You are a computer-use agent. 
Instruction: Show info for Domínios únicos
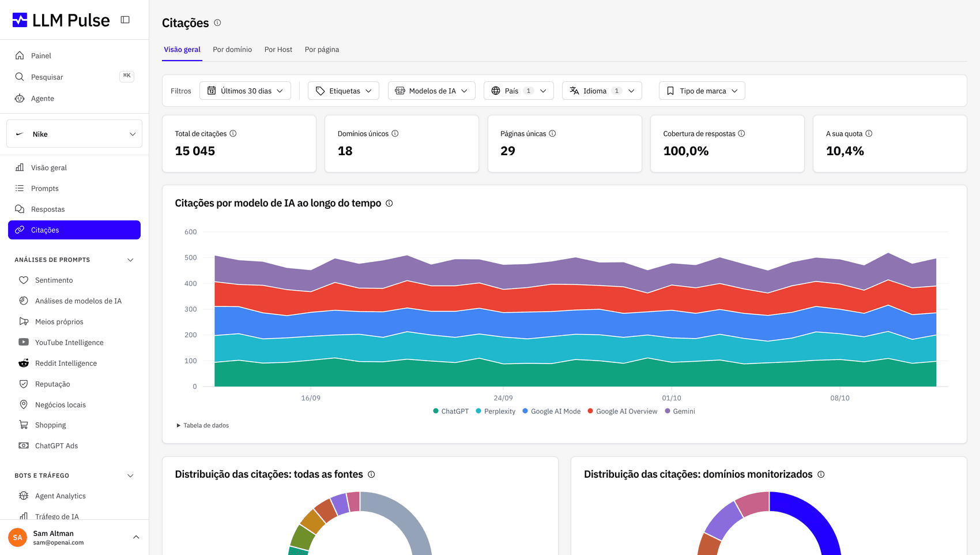tap(395, 133)
